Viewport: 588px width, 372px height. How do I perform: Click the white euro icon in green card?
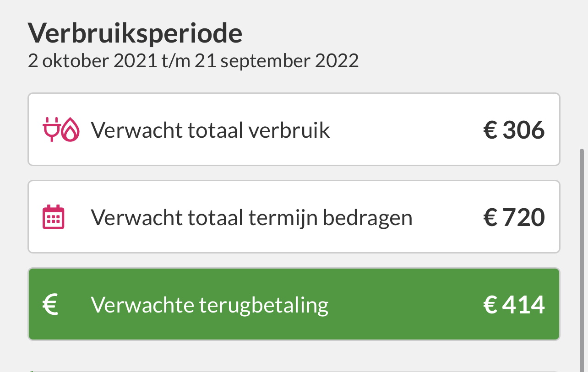click(x=50, y=305)
